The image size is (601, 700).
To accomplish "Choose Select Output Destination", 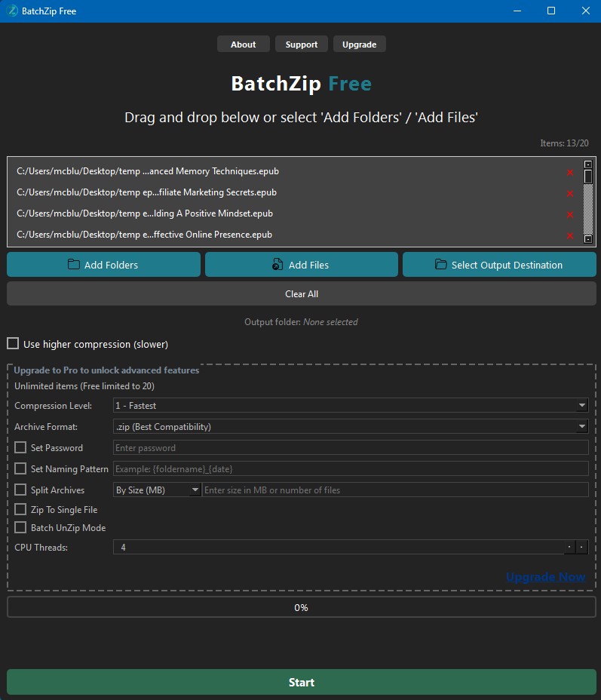I will (x=499, y=265).
